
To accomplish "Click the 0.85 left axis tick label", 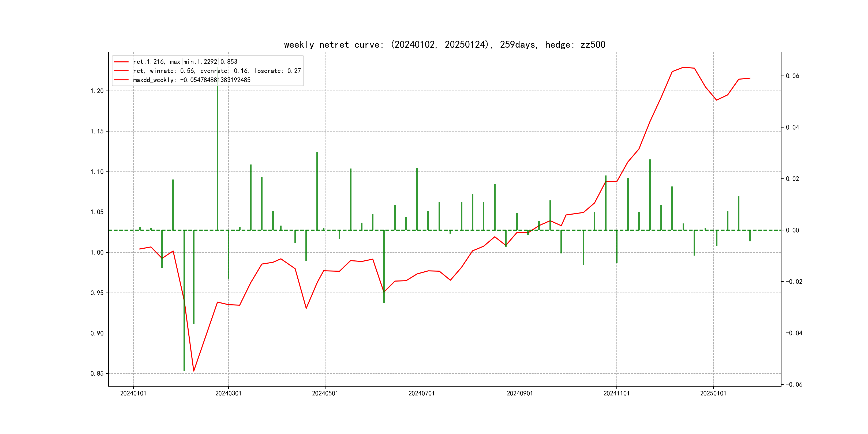I will (x=97, y=373).
